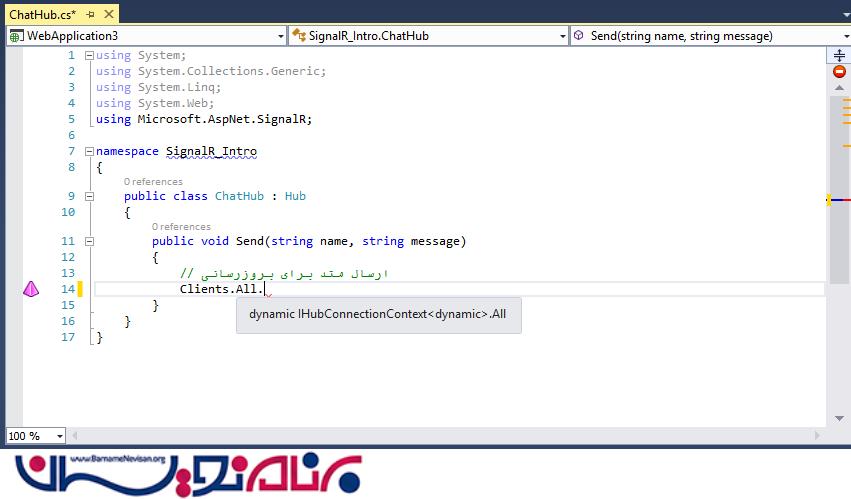Click the purple IntelliSense icon on line 14
The height and width of the screenshot is (499, 851).
(31, 289)
